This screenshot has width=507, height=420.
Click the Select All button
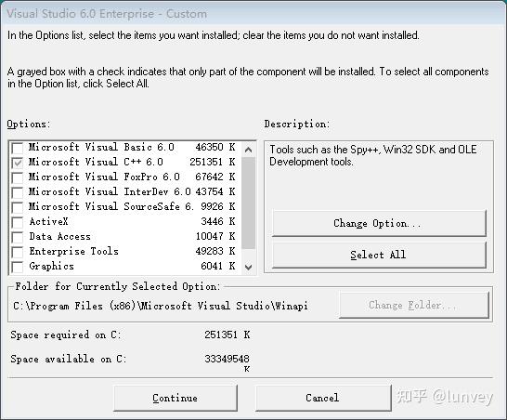point(379,255)
